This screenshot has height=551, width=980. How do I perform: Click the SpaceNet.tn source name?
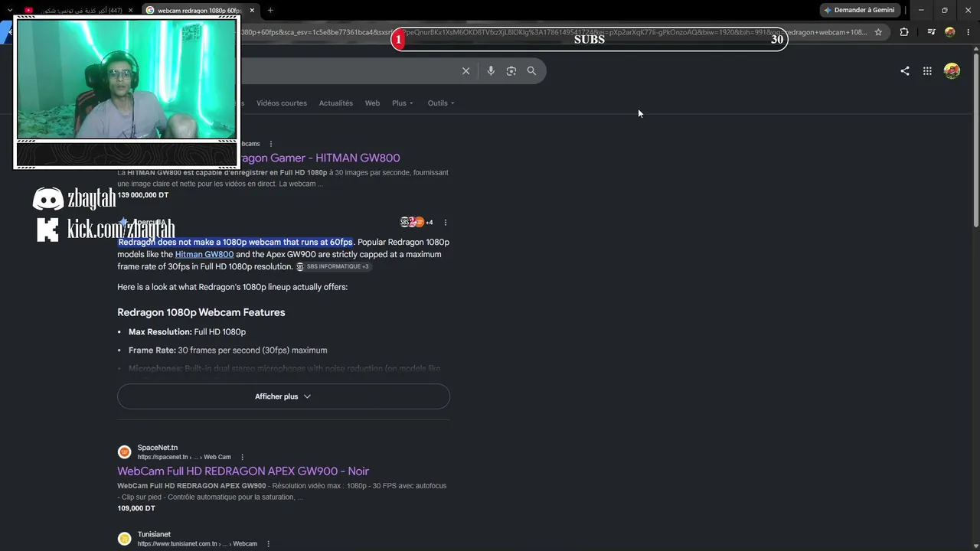coord(158,448)
